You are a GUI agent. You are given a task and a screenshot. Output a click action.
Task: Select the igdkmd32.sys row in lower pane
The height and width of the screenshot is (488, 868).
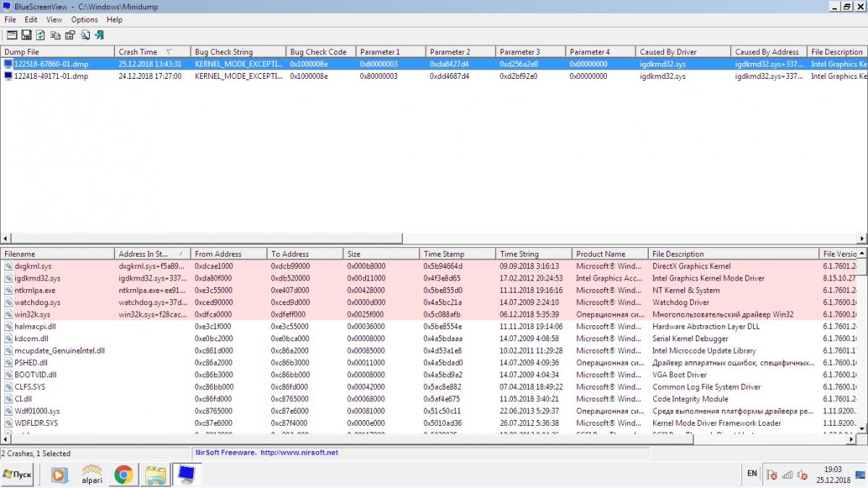pos(38,278)
